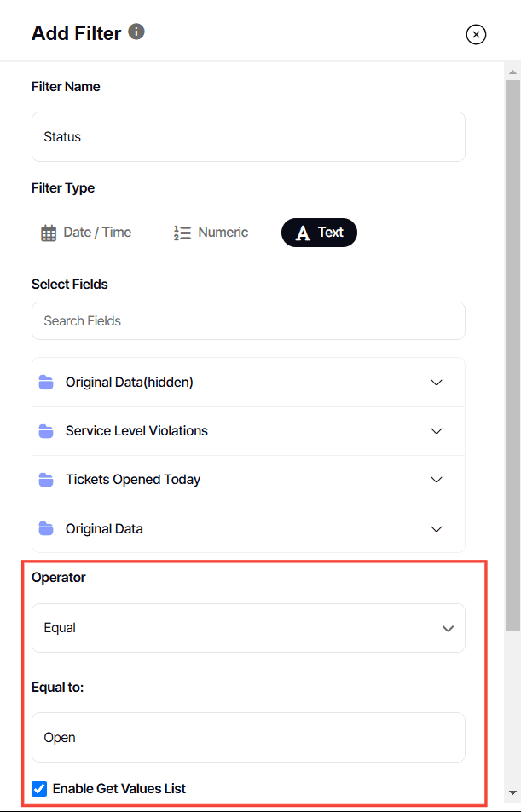Click the folder icon beside Tickets Opened Today
The height and width of the screenshot is (812, 521).
(x=46, y=479)
